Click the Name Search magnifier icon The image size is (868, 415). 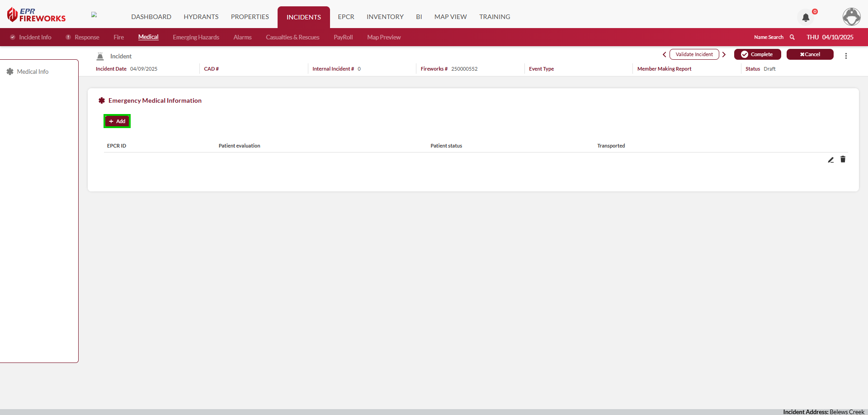coord(792,37)
